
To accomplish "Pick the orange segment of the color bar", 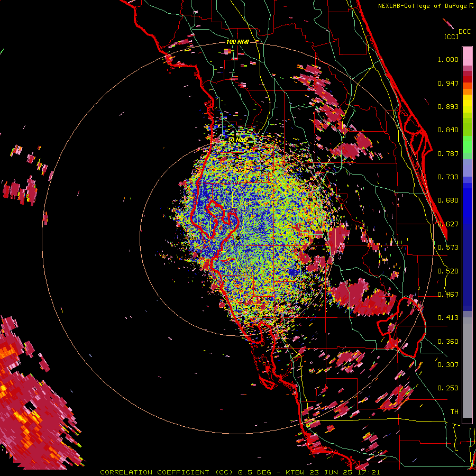I will (x=467, y=88).
